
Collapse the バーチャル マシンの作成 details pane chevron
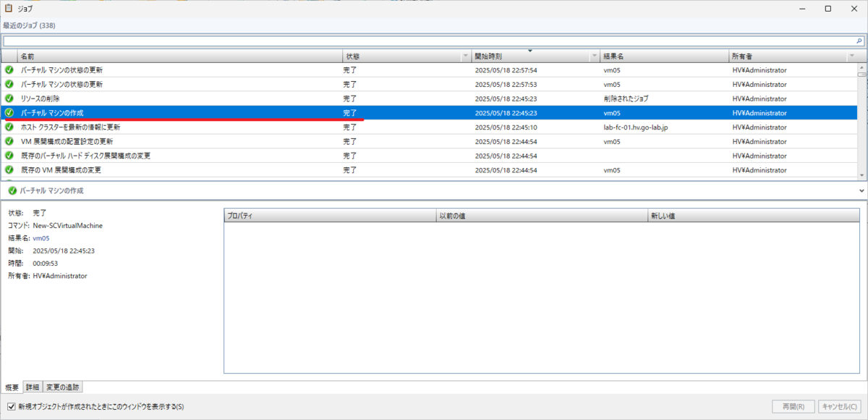(860, 190)
